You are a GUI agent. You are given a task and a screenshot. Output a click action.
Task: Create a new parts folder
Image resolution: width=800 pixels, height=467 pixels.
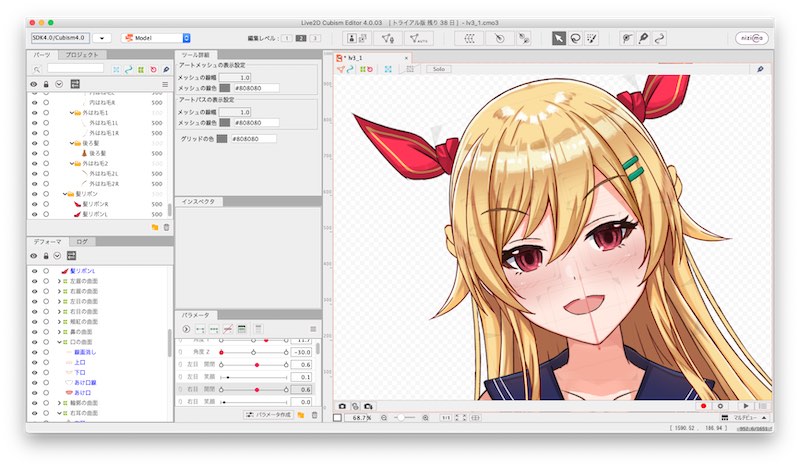[x=155, y=228]
